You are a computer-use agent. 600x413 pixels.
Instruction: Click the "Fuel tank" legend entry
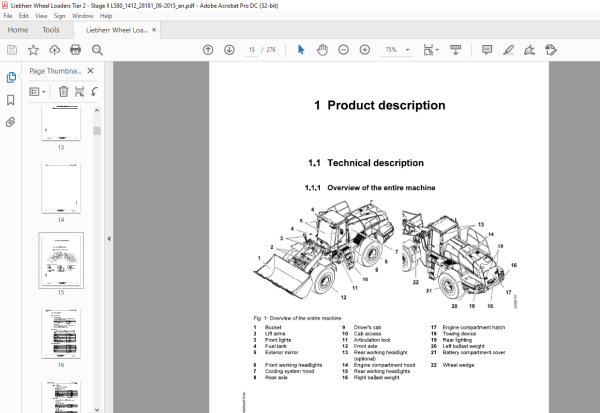coord(276,346)
